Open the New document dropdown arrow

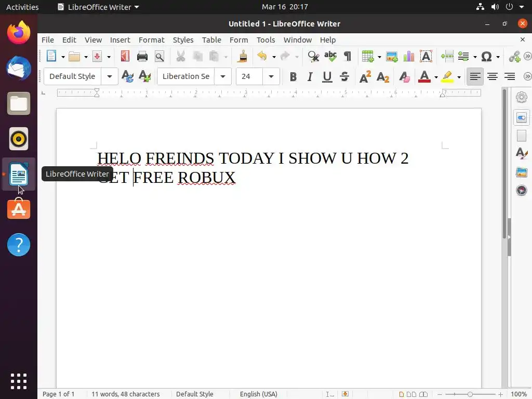pyautogui.click(x=63, y=57)
